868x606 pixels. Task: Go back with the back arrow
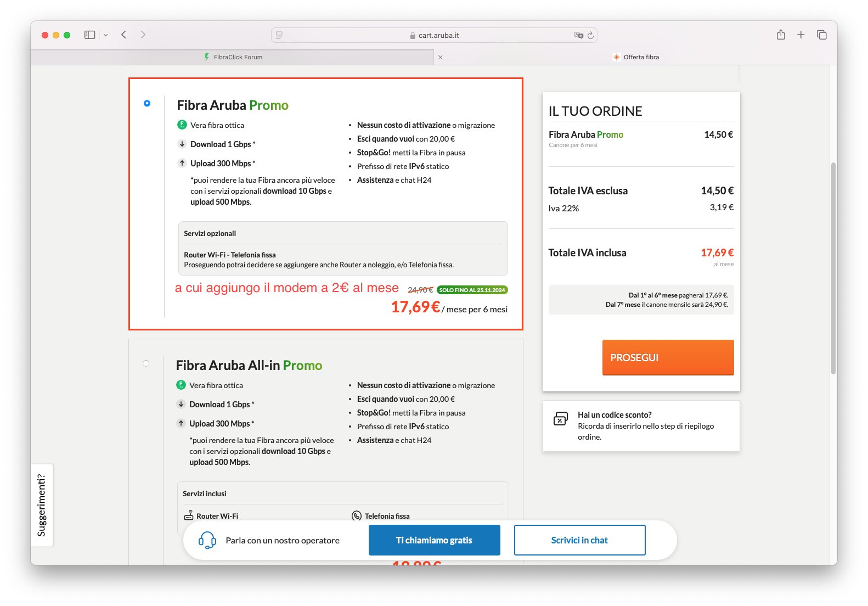coord(124,35)
